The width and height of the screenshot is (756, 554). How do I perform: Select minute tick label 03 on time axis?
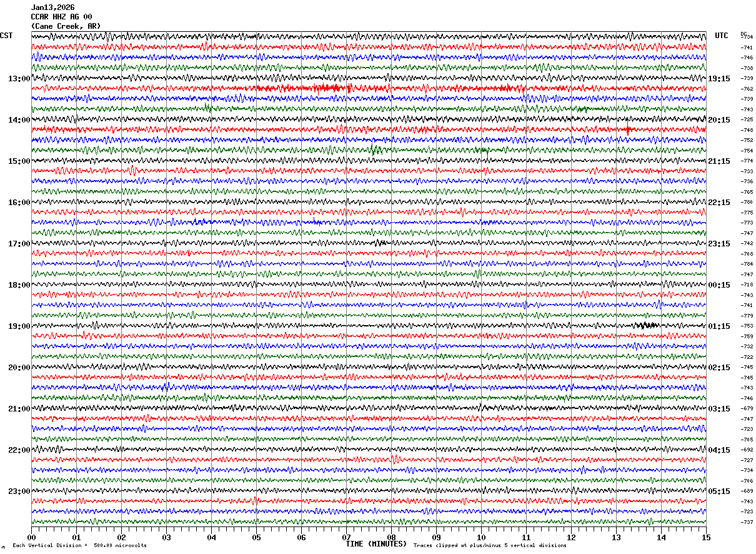pyautogui.click(x=166, y=537)
